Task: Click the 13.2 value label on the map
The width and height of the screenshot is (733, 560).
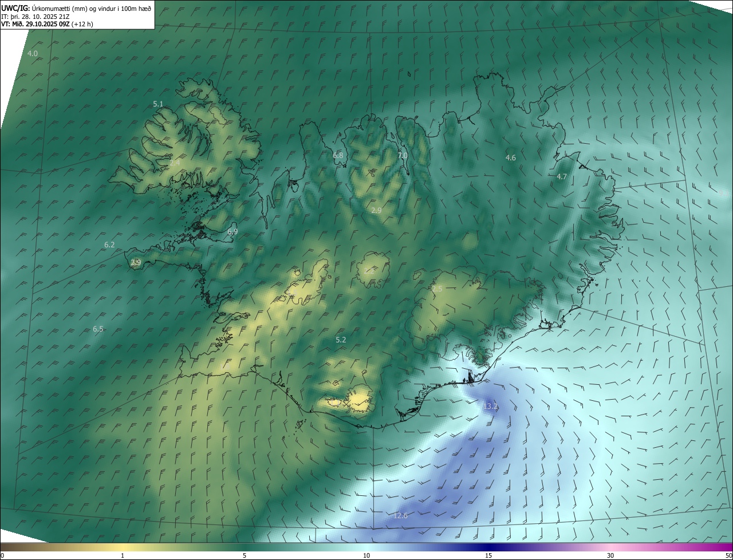Action: 491,406
